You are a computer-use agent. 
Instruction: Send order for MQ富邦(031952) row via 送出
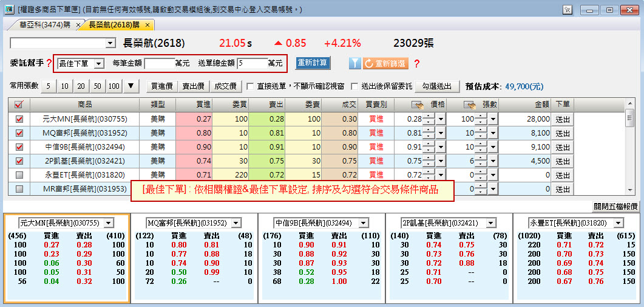tap(562, 133)
